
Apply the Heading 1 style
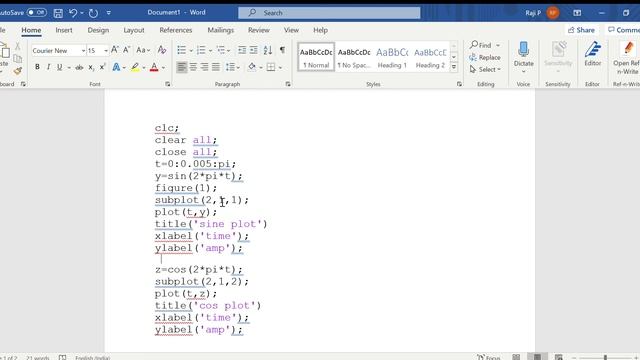click(x=392, y=57)
